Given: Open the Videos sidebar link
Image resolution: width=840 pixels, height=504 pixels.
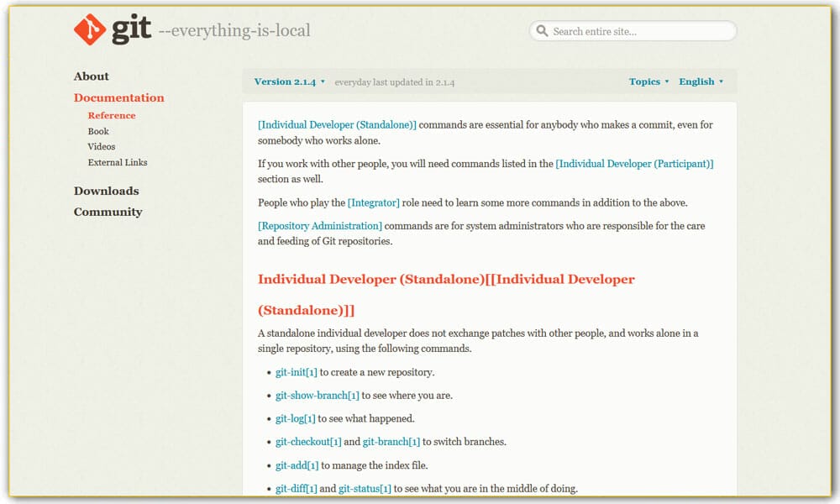Looking at the screenshot, I should point(101,146).
